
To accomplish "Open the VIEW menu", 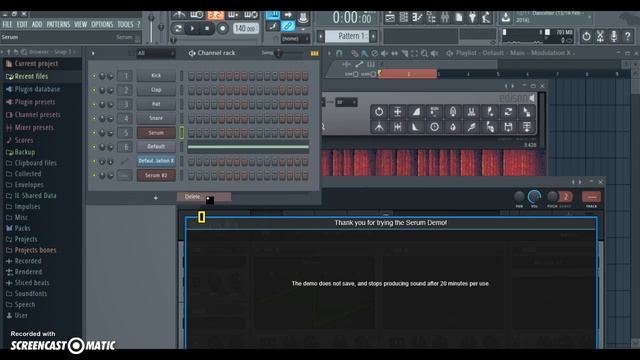I will tap(80, 24).
